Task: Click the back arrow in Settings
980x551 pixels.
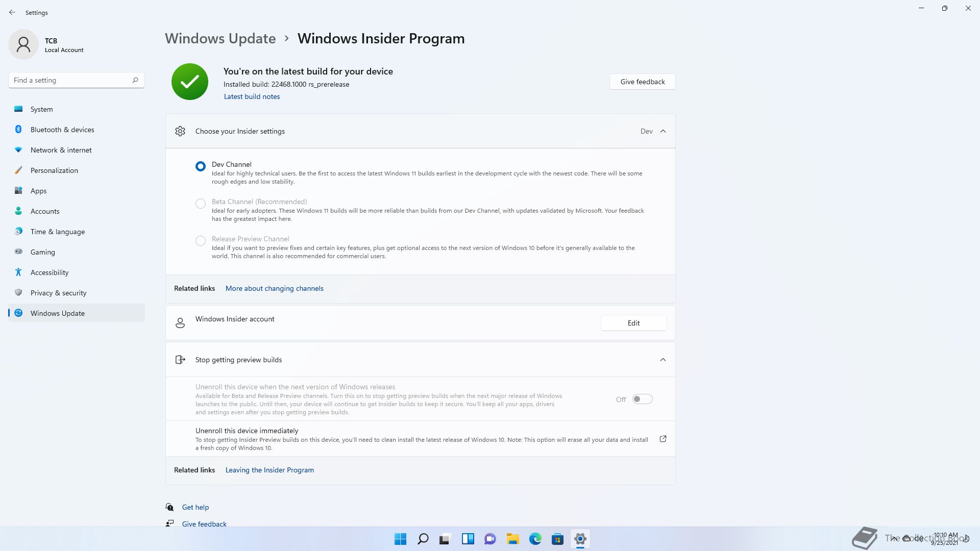Action: [12, 12]
